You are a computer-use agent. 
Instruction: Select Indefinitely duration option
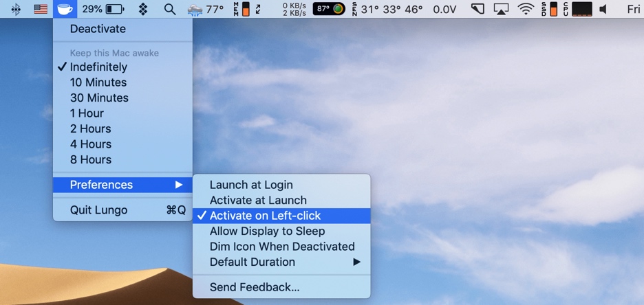[122, 67]
